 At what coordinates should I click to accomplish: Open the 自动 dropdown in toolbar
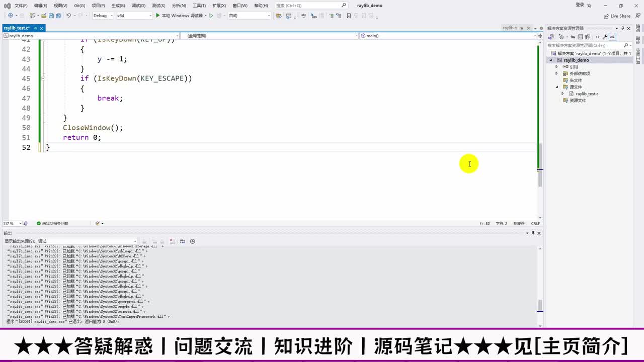pos(249,16)
